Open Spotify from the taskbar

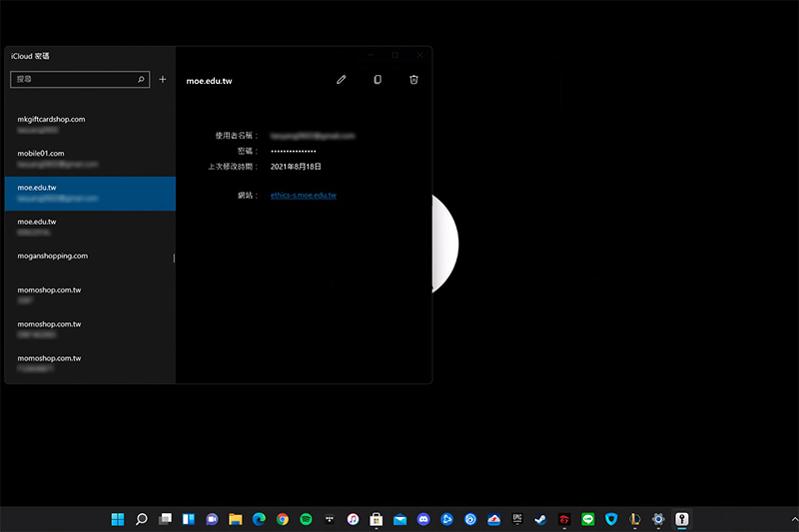click(x=306, y=519)
